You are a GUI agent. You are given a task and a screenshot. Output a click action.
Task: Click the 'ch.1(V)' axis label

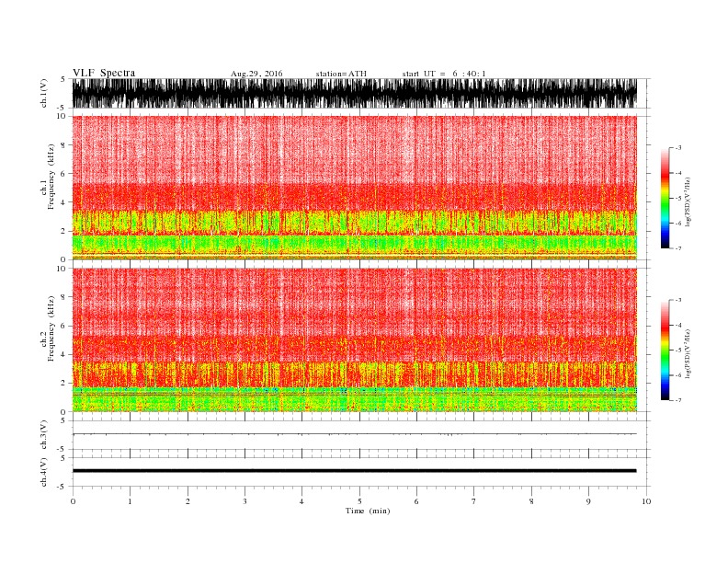44,93
